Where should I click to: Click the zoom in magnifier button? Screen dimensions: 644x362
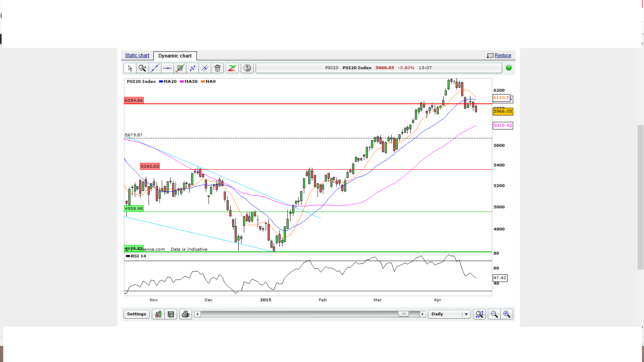tap(507, 314)
